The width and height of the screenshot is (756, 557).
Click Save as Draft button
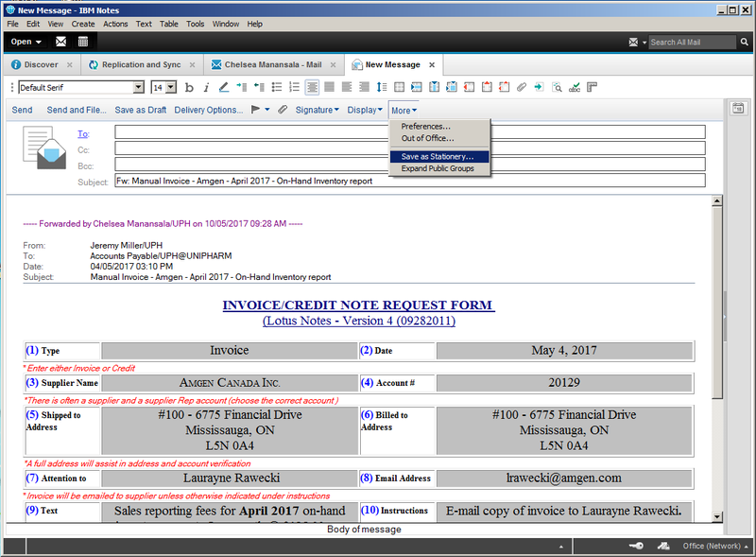(x=140, y=110)
